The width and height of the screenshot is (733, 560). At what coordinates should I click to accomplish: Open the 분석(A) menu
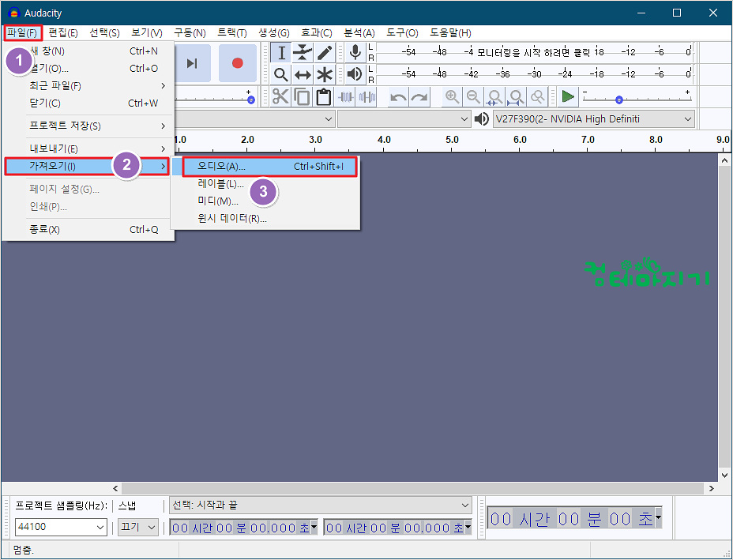pyautogui.click(x=359, y=32)
